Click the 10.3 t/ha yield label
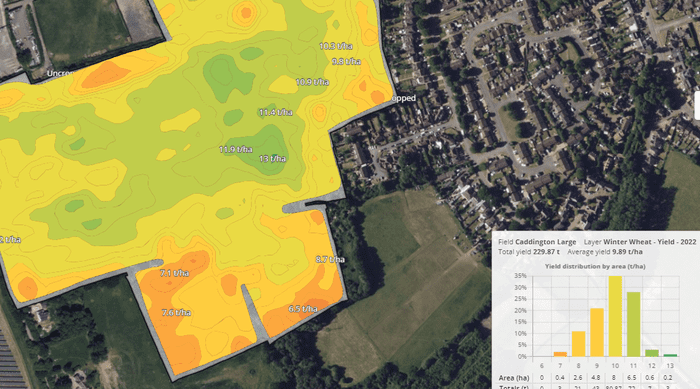 click(x=335, y=46)
